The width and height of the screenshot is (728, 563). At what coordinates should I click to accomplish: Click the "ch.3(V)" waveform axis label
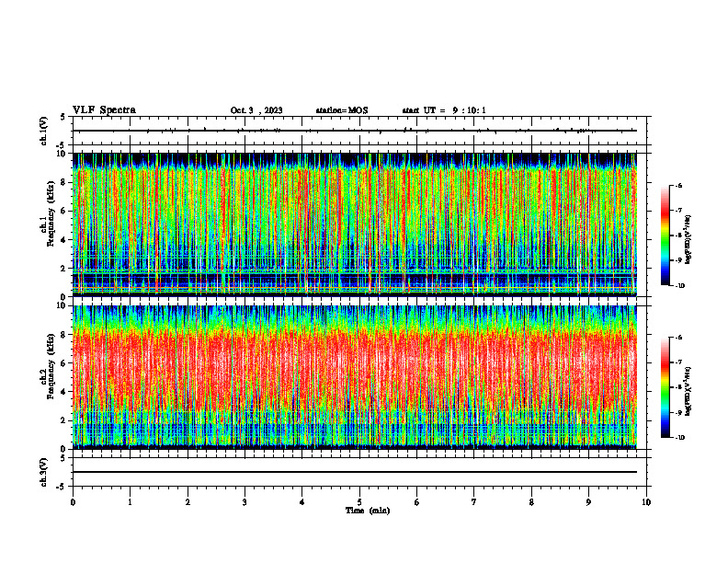44,472
